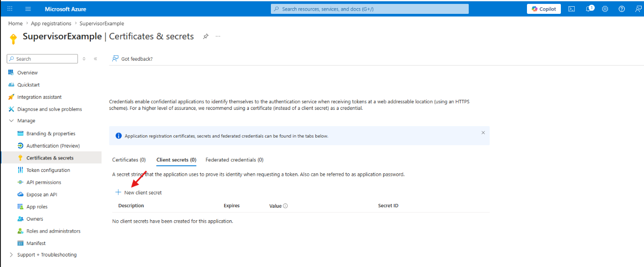Viewport: 644px width, 267px height.
Task: Pin the Certificates & secrets page
Action: pyautogui.click(x=205, y=36)
